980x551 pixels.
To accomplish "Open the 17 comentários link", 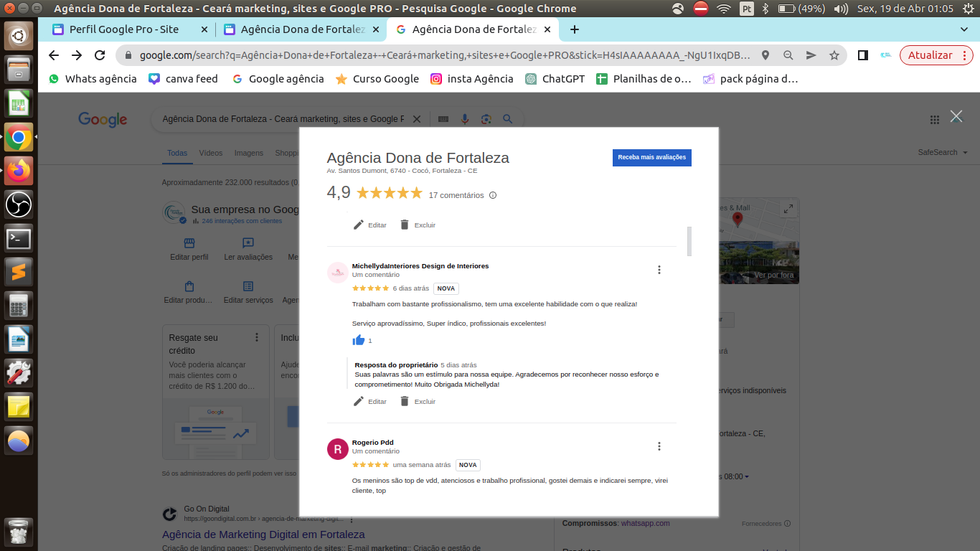I will tap(456, 195).
